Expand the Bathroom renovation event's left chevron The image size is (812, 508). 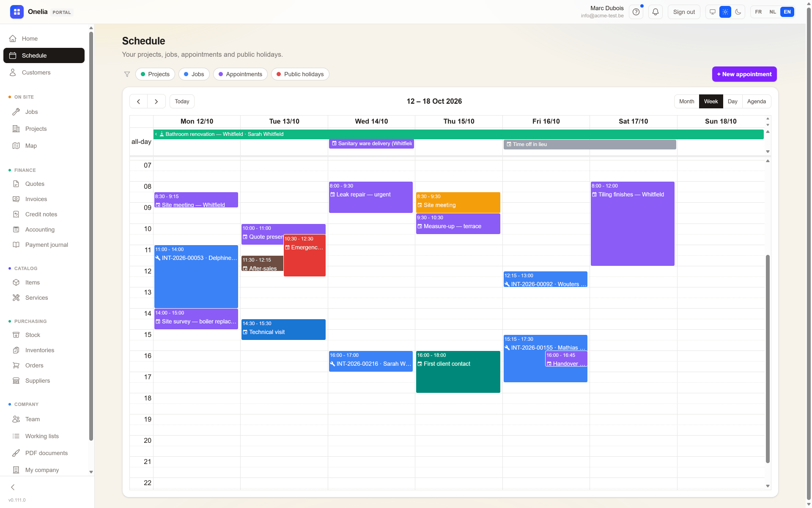(x=156, y=134)
